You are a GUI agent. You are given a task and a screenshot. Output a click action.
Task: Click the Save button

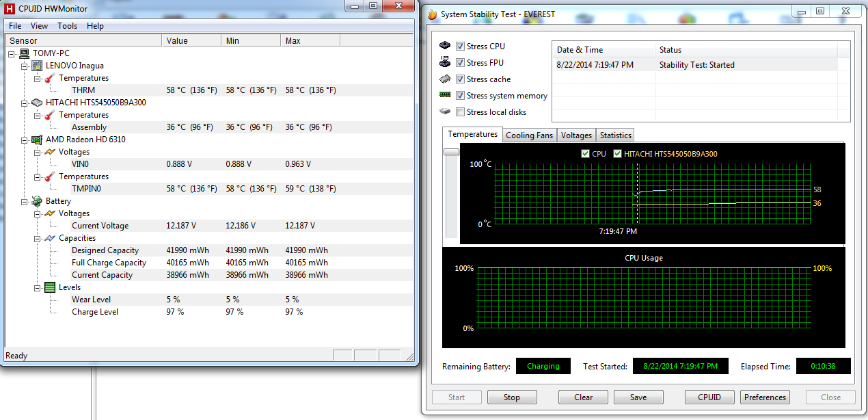638,397
